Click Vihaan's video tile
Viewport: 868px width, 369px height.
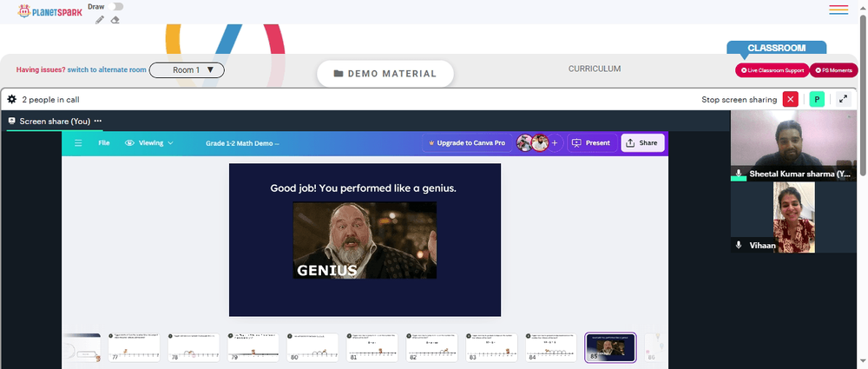coord(794,218)
